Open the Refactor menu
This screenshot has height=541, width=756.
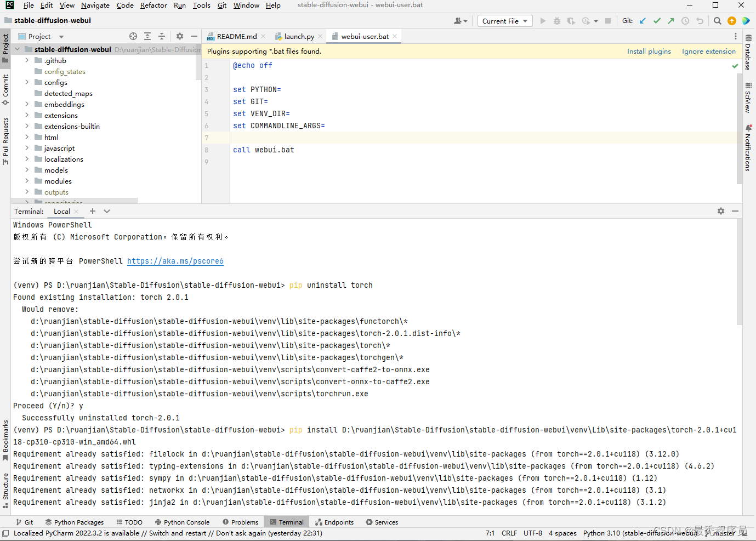154,5
